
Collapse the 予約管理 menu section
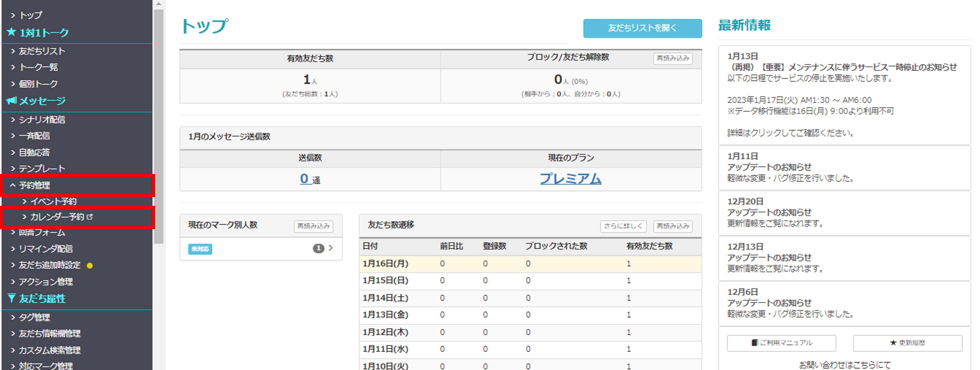[x=78, y=185]
